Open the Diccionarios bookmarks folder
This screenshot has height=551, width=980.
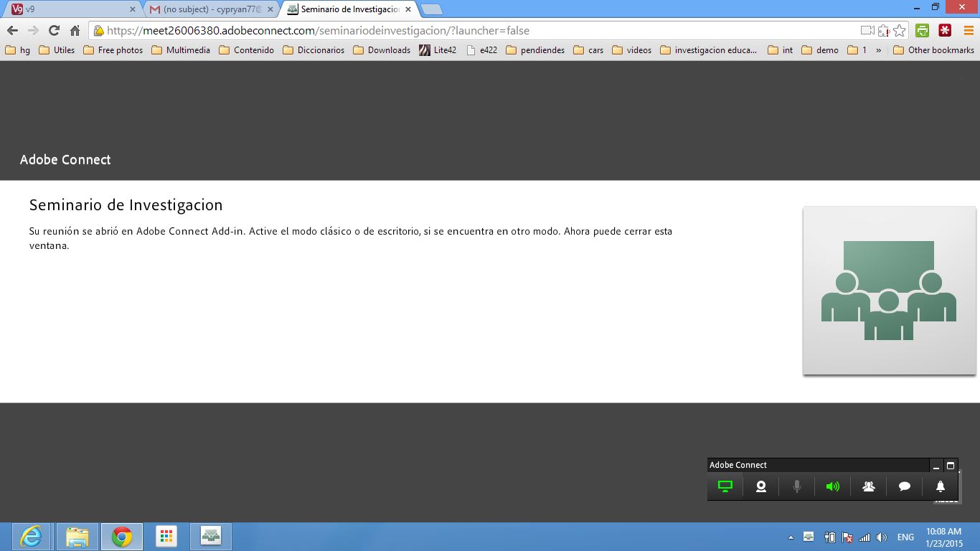click(314, 50)
